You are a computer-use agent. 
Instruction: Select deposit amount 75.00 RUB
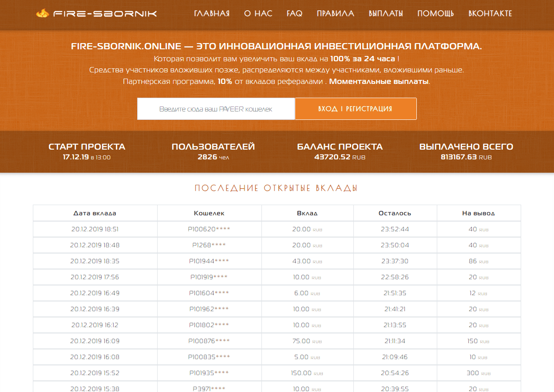(308, 341)
